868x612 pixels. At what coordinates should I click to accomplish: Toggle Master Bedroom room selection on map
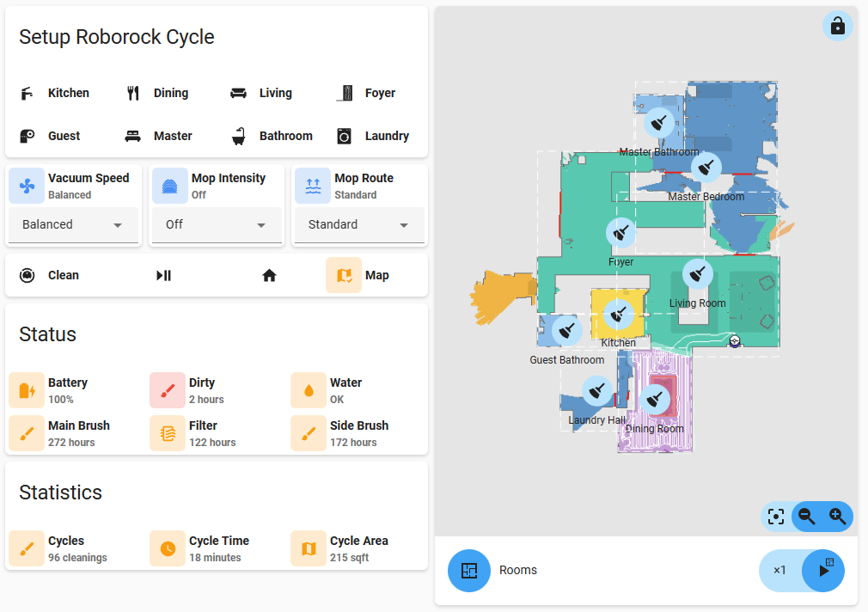click(x=706, y=168)
